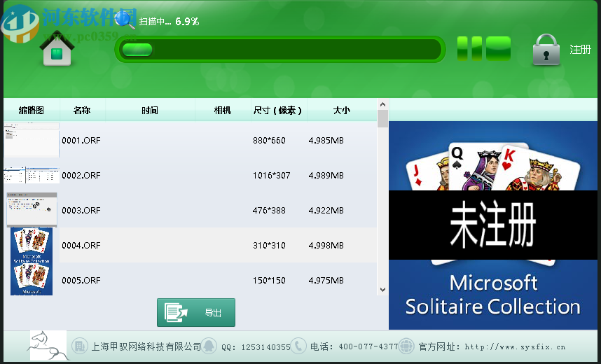Click the file list scrollbar thumb
Image resolution: width=601 pixels, height=364 pixels.
tap(382, 118)
